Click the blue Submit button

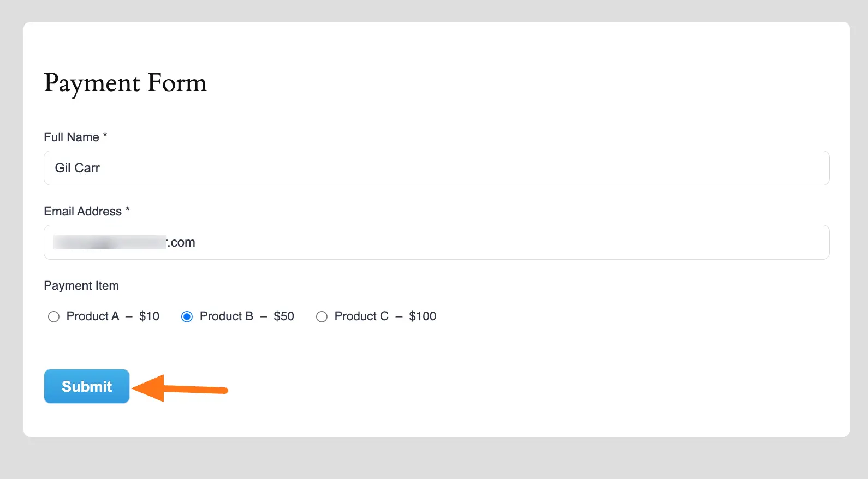pos(87,386)
